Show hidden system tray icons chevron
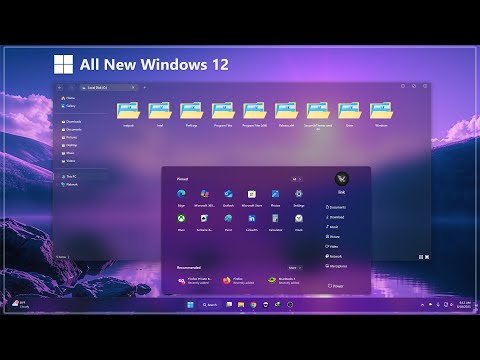Screen dimensions: 480x360 422,305
